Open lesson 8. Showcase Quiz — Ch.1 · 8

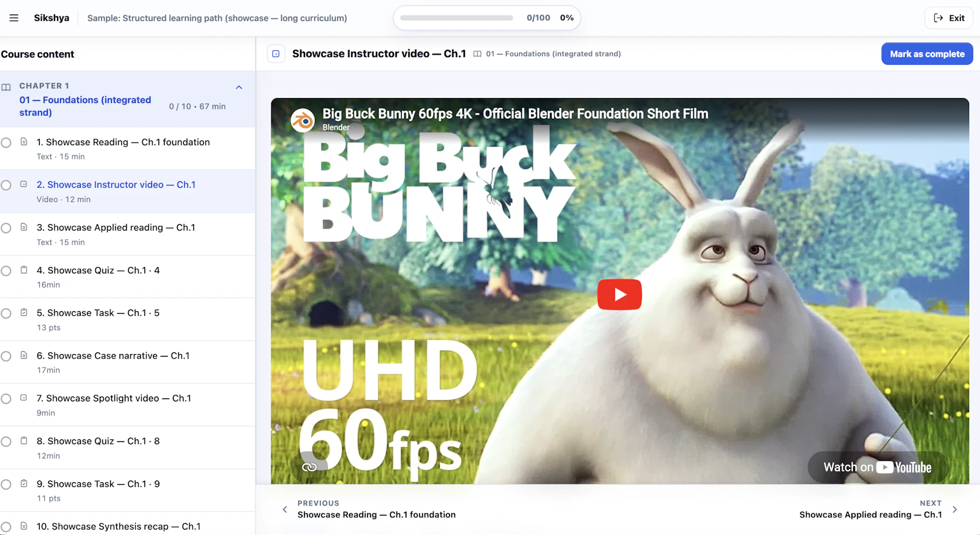pyautogui.click(x=127, y=448)
